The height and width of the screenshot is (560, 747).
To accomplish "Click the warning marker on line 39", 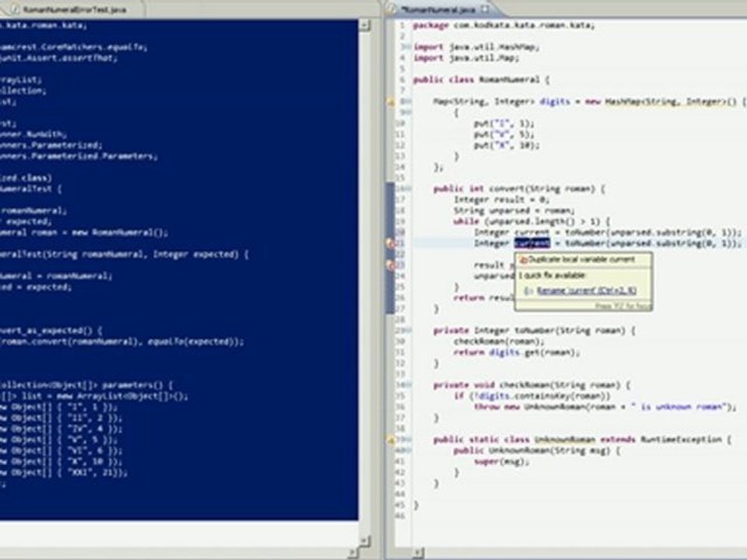I will [391, 440].
